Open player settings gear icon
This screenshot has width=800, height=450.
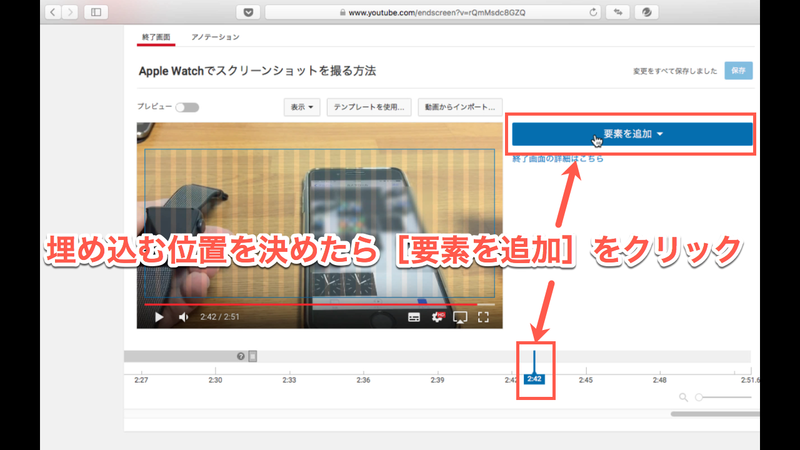click(437, 317)
